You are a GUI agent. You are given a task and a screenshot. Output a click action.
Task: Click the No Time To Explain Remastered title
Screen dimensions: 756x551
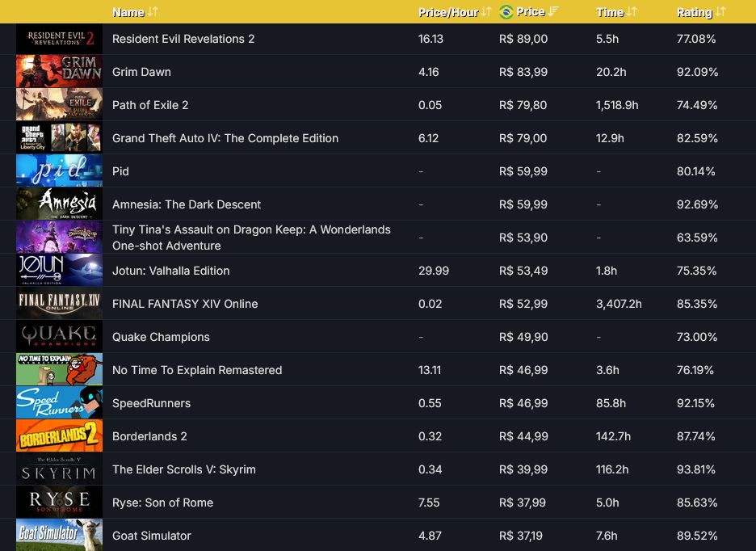pyautogui.click(x=197, y=370)
